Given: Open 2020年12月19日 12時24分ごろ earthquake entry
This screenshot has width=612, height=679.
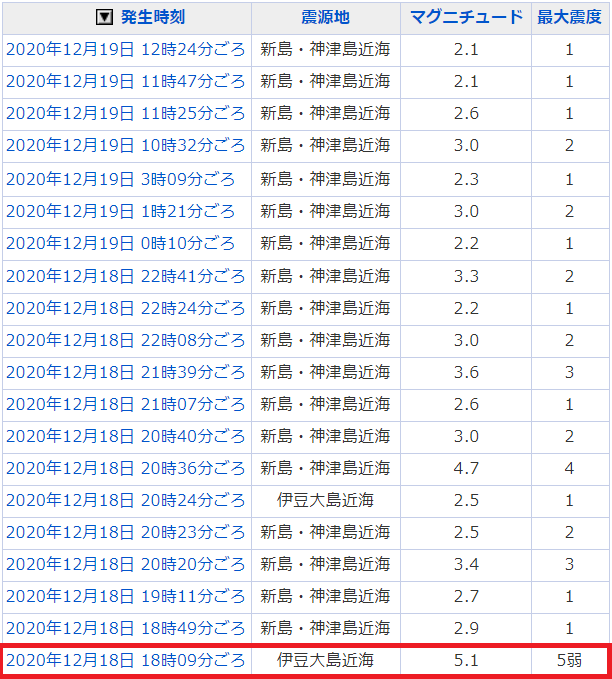Looking at the screenshot, I should 126,49.
